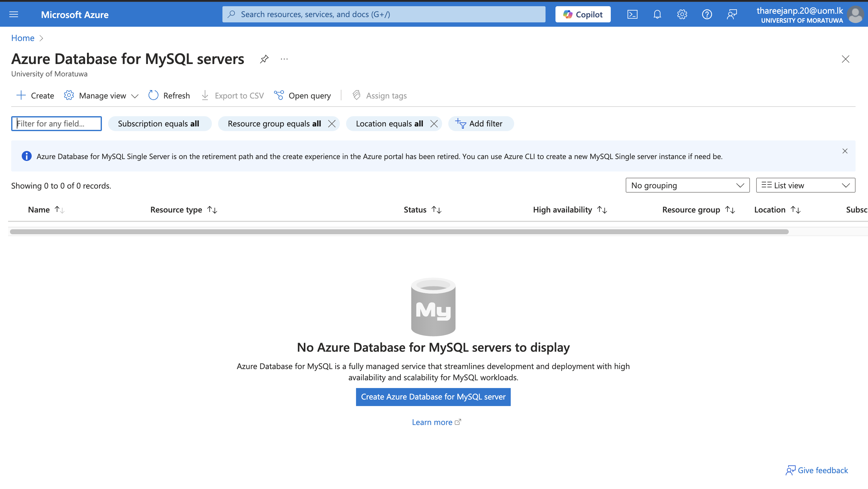Sort by the Name column
The image size is (868, 489).
pyautogui.click(x=46, y=210)
